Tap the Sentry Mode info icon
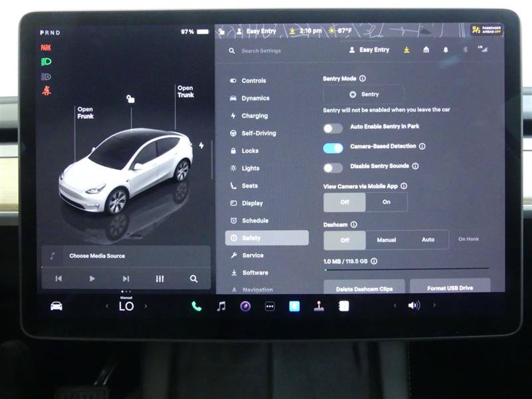The height and width of the screenshot is (399, 532). point(362,78)
